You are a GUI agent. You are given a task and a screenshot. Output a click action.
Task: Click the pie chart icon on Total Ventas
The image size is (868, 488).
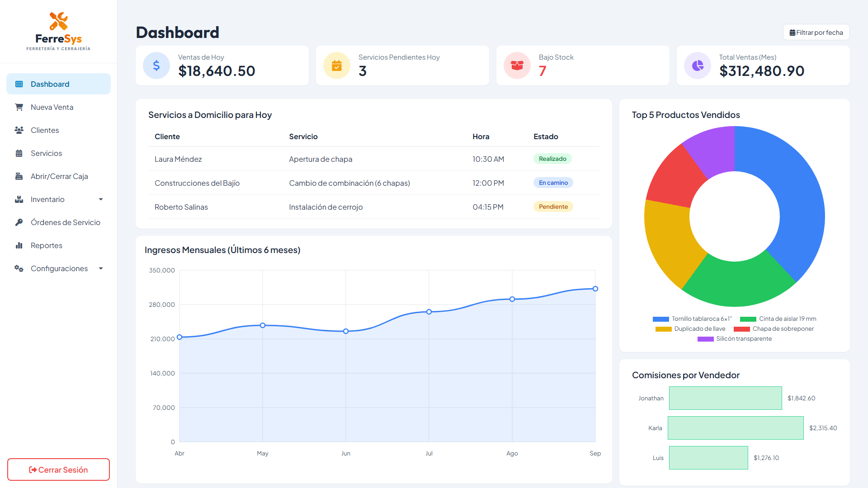point(698,66)
